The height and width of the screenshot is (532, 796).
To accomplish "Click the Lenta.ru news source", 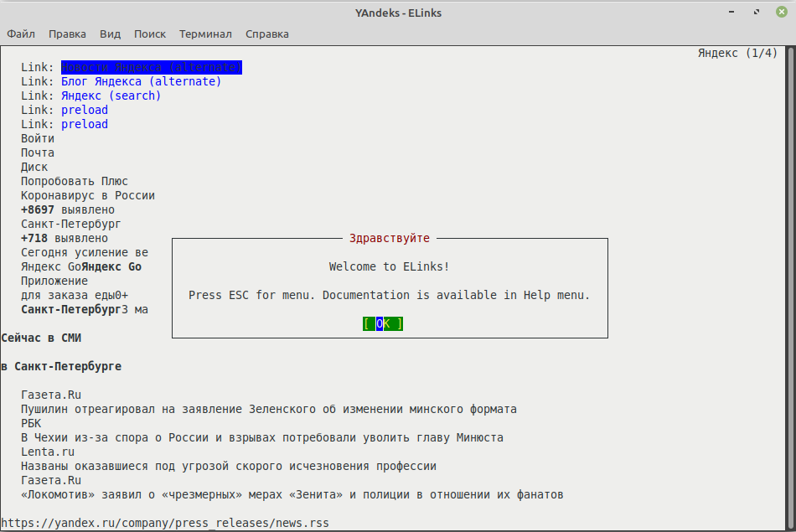I will click(48, 452).
